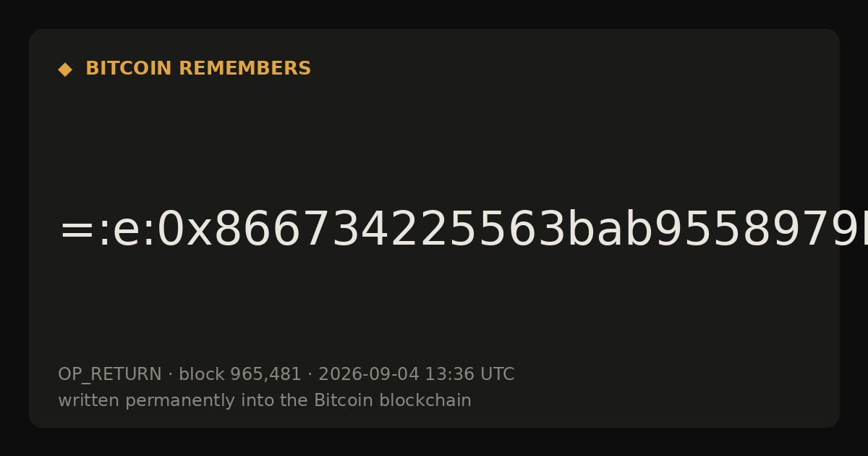Click the OP_RETURN label
This screenshot has height=456, width=868.
coord(109,375)
